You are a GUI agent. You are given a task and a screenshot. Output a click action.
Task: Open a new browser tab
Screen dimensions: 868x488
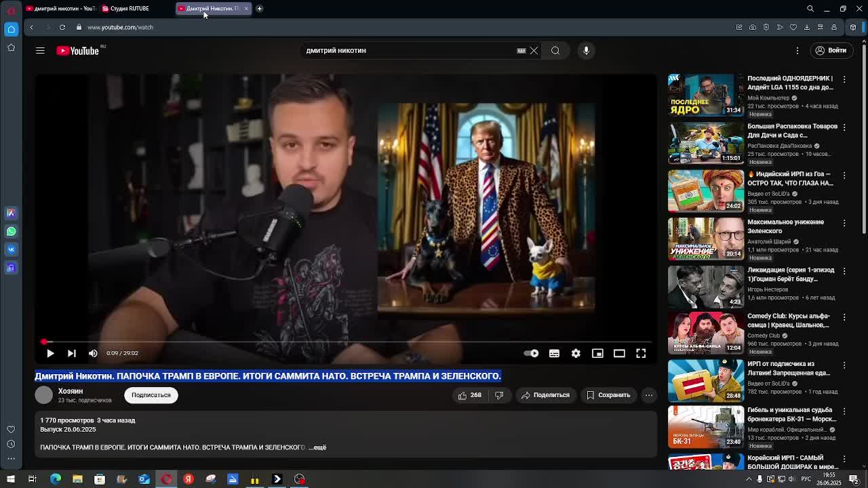(x=259, y=8)
